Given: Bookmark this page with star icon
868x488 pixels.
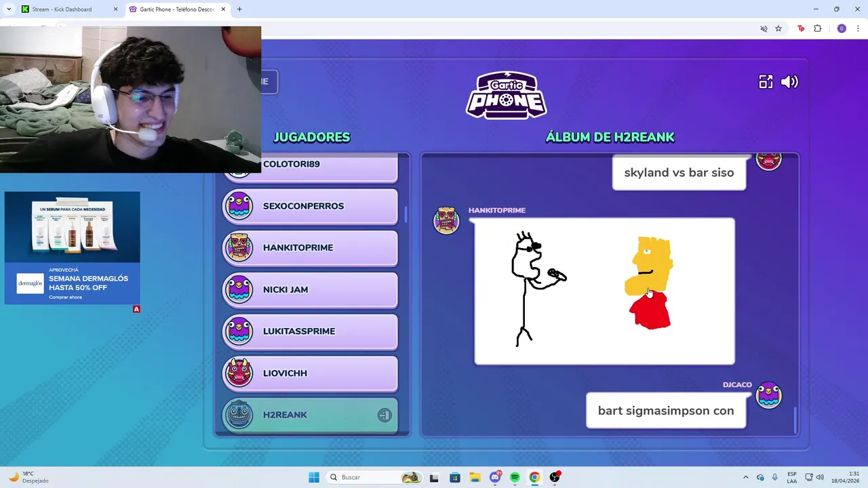Looking at the screenshot, I should coord(778,28).
